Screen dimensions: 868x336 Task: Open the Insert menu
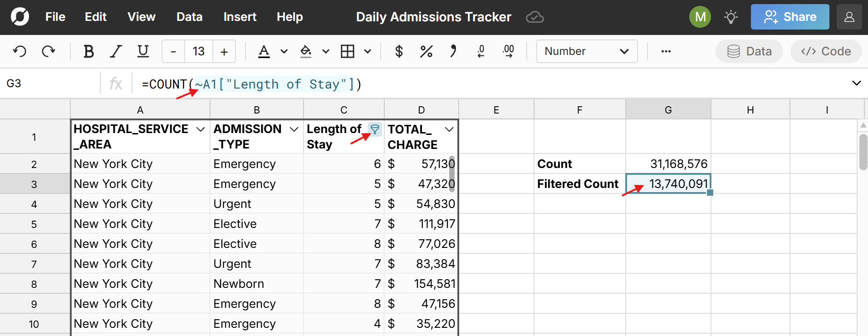240,17
